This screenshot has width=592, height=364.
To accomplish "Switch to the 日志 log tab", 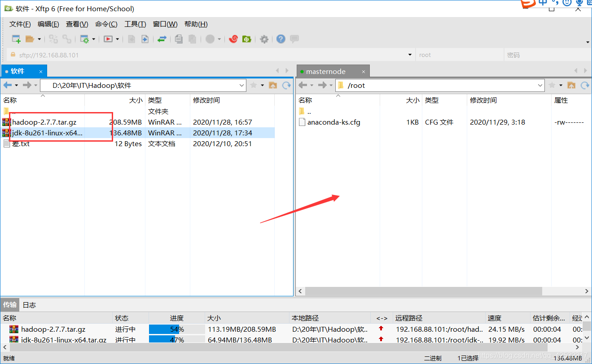I will pos(29,305).
